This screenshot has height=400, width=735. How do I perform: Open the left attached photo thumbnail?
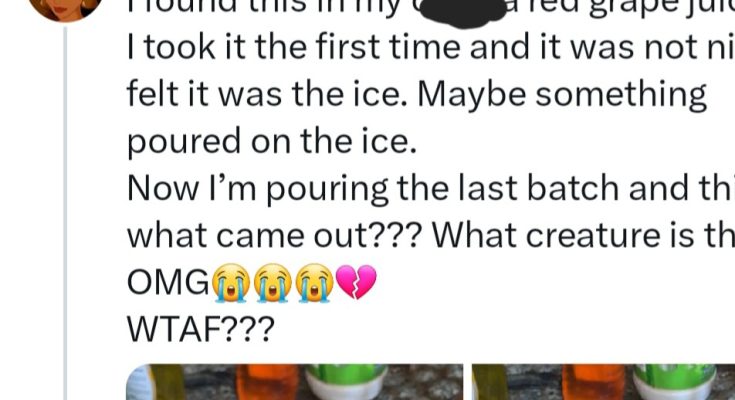click(295, 382)
